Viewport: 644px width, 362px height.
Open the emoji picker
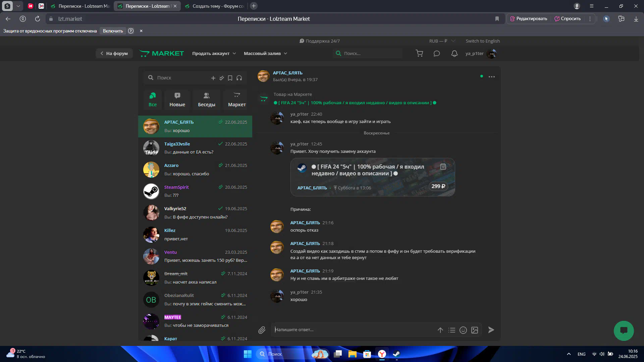(x=463, y=330)
